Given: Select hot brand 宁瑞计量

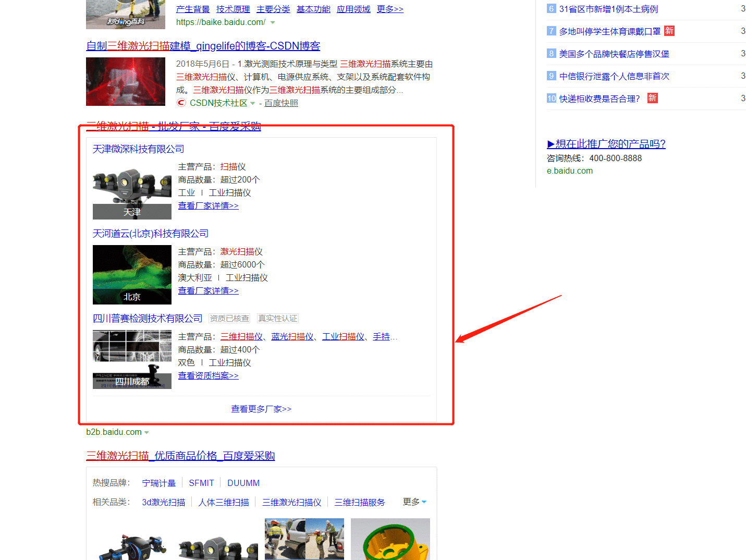Looking at the screenshot, I should (159, 483).
